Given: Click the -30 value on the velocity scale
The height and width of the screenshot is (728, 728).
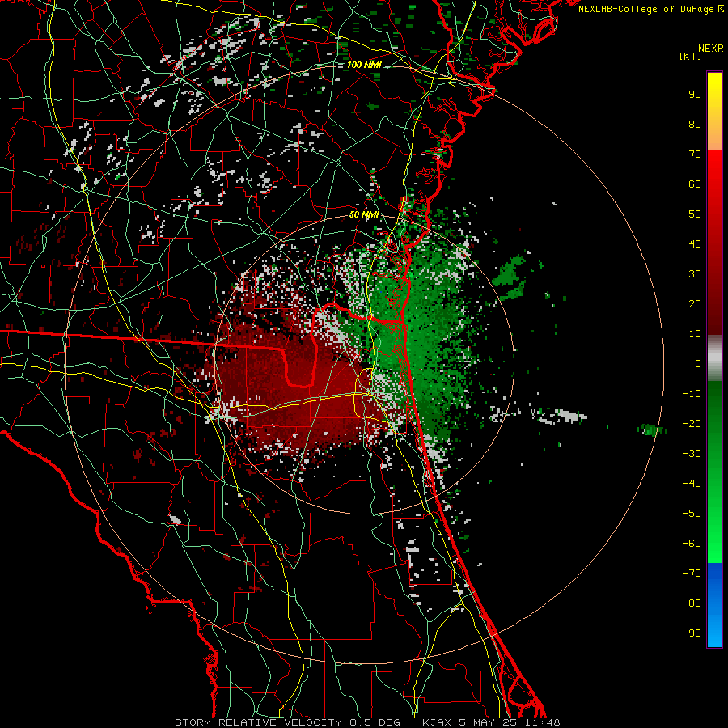Looking at the screenshot, I should click(692, 454).
